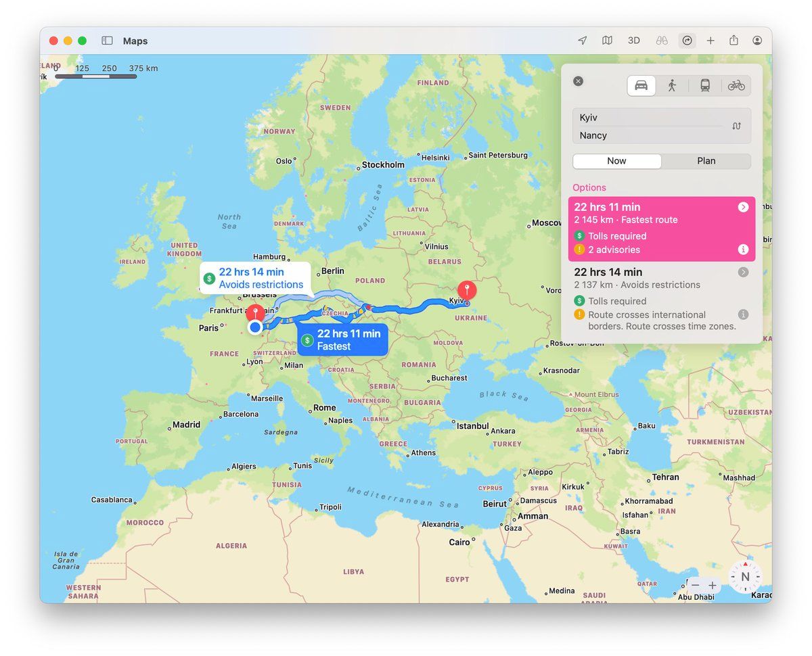
Task: Toggle the sidebar panel icon
Action: coord(107,41)
